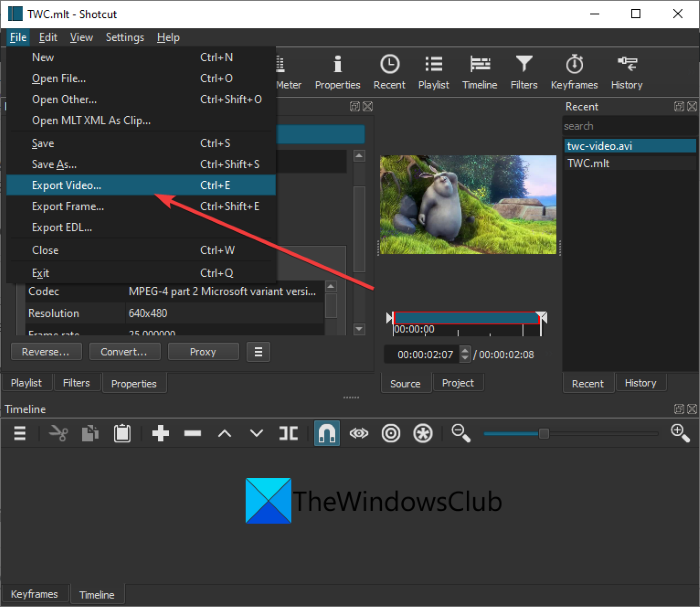Overwrite the clip with the down-chevron icon
700x607 pixels.
tap(256, 433)
